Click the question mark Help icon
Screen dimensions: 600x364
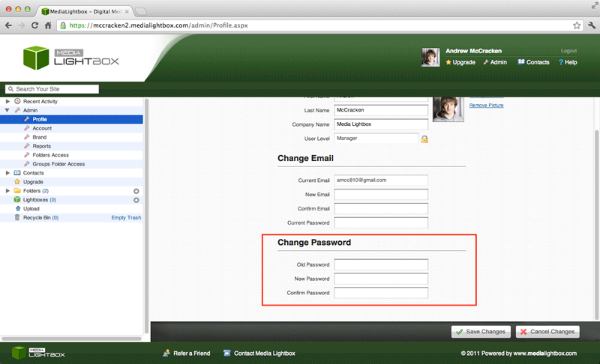pyautogui.click(x=560, y=62)
